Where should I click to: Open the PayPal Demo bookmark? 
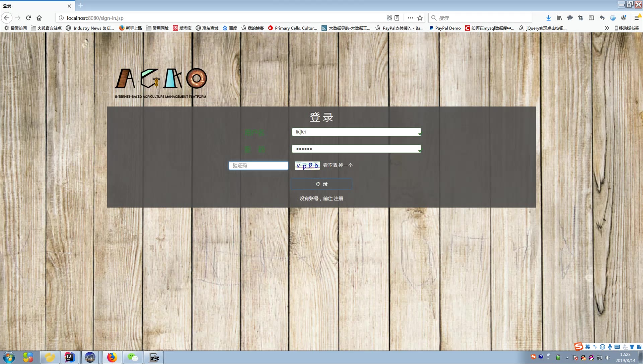445,28
